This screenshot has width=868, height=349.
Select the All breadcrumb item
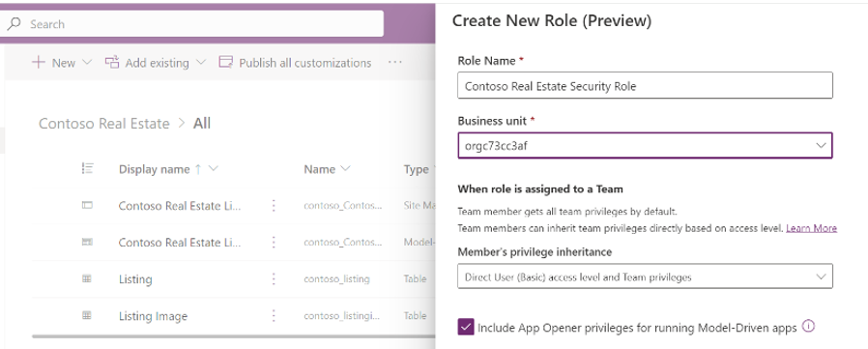point(202,123)
